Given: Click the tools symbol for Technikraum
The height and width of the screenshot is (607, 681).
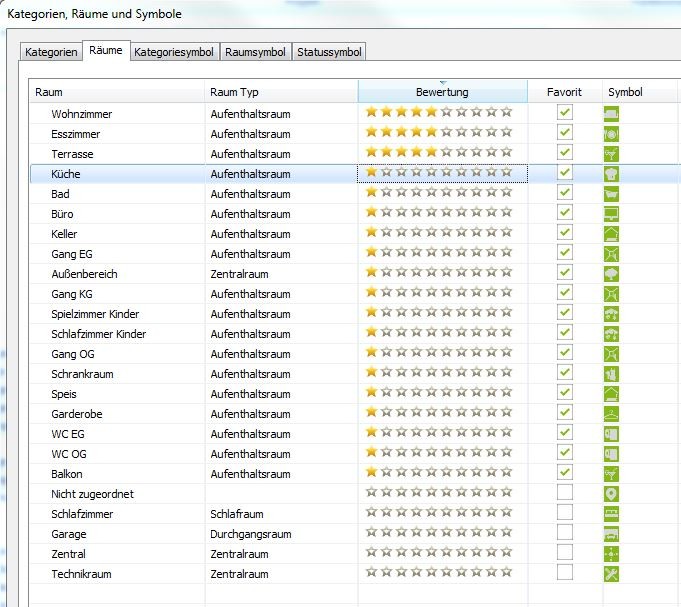Looking at the screenshot, I should click(x=611, y=574).
